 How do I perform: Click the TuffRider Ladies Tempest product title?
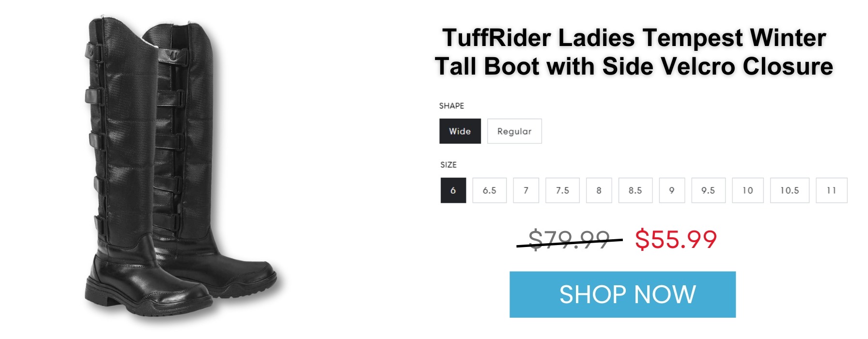point(634,52)
